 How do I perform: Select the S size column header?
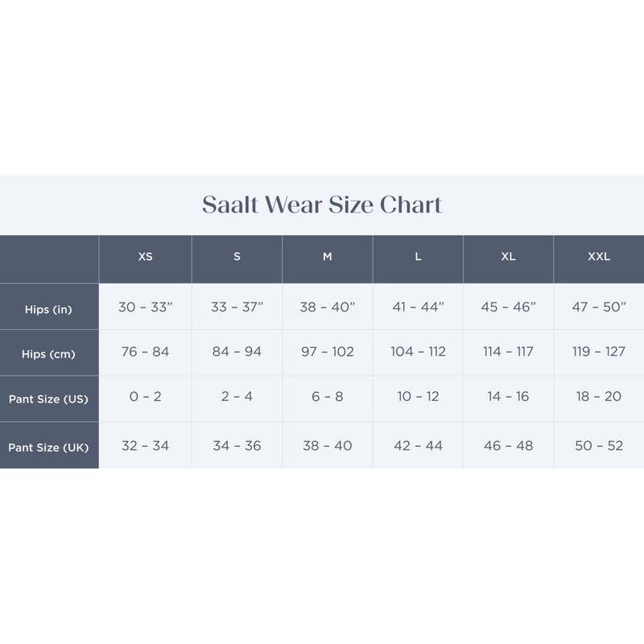237,259
